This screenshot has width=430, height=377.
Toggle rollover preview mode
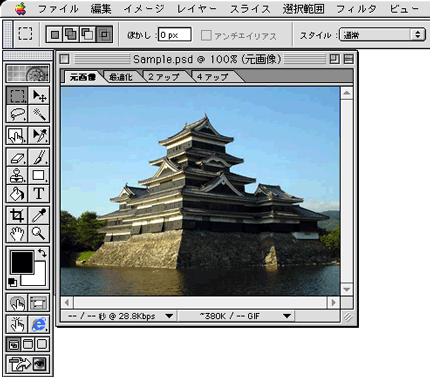(x=17, y=324)
